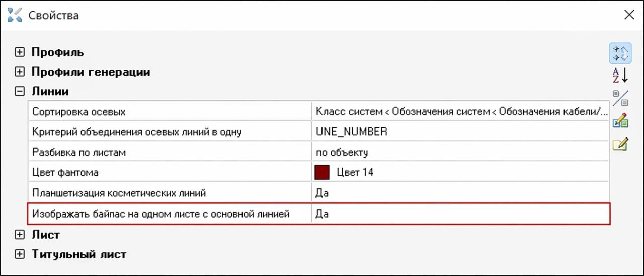Expand the Титульный лист section
The width and height of the screenshot is (644, 276).
click(19, 254)
